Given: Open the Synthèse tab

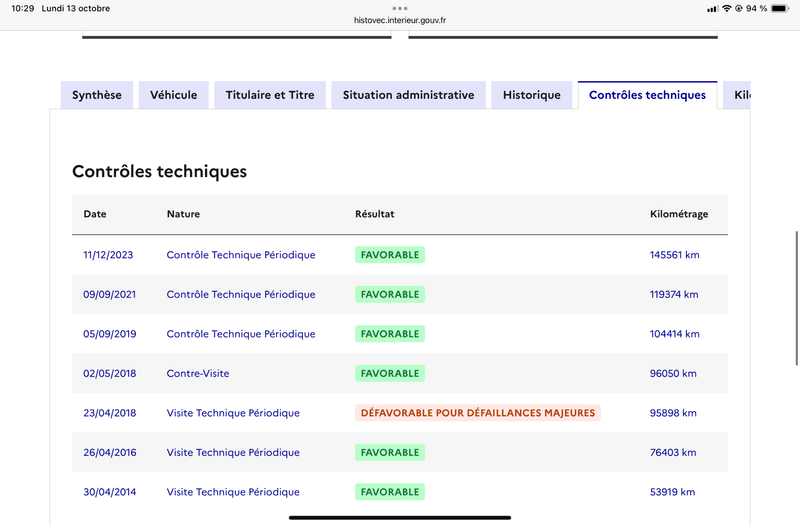Looking at the screenshot, I should [x=97, y=95].
